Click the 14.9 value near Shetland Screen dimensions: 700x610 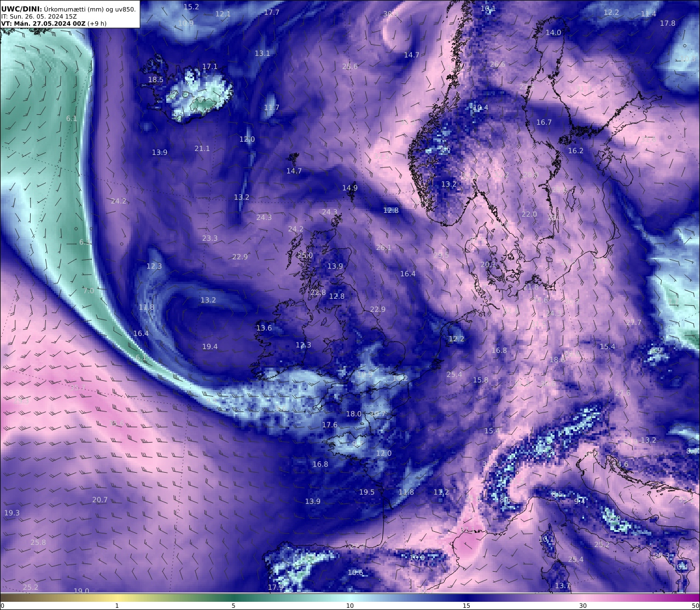350,188
